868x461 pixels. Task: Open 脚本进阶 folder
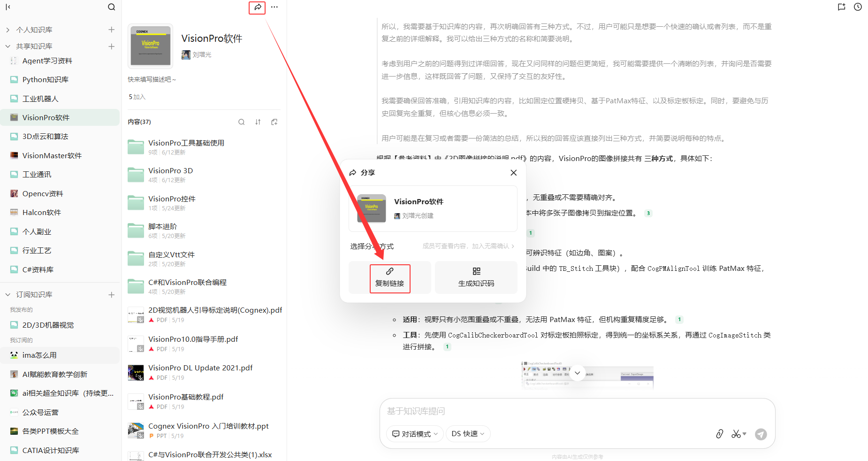pos(205,230)
